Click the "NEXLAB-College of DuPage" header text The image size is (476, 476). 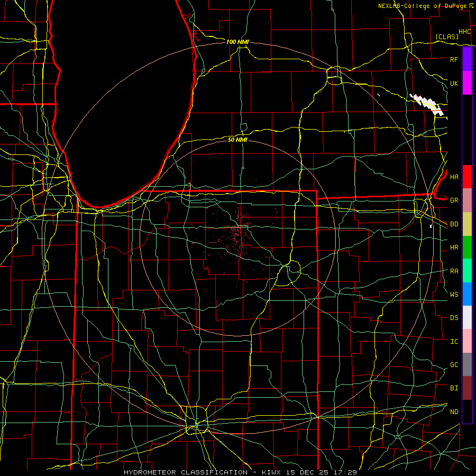(x=423, y=6)
